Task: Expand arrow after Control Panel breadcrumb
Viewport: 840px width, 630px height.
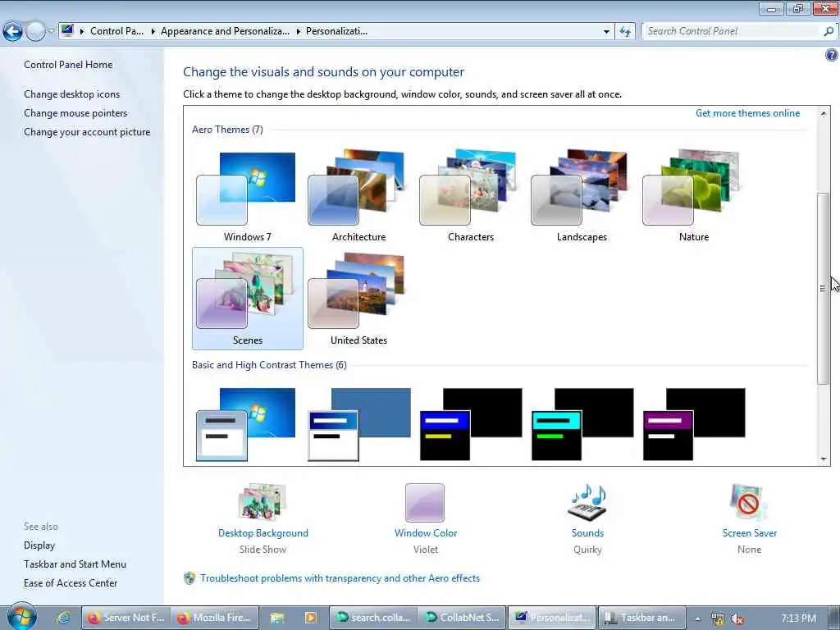Action: (153, 32)
